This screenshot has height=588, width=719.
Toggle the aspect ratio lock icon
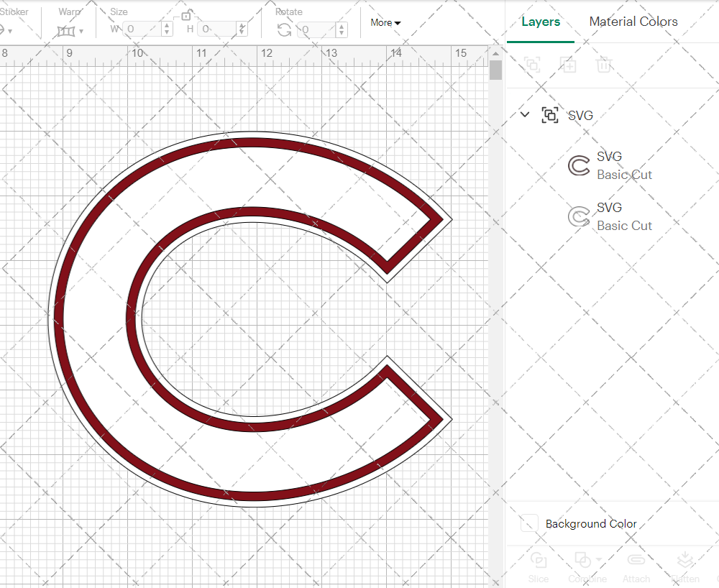click(186, 15)
